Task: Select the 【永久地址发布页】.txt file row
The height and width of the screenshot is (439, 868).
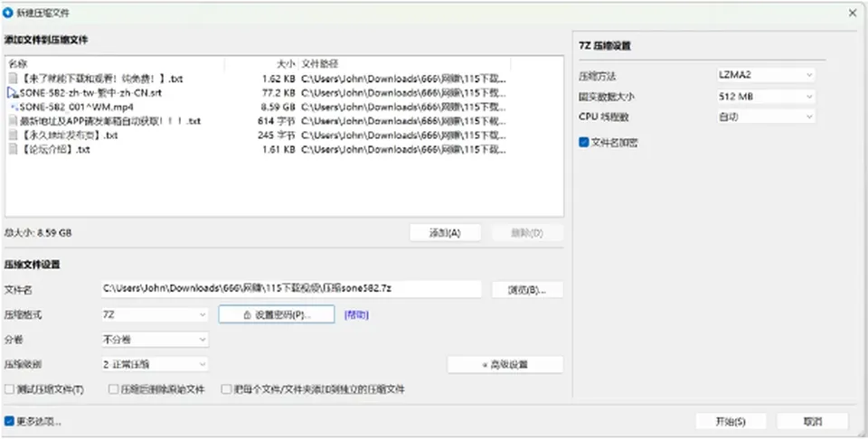Action: (258, 135)
